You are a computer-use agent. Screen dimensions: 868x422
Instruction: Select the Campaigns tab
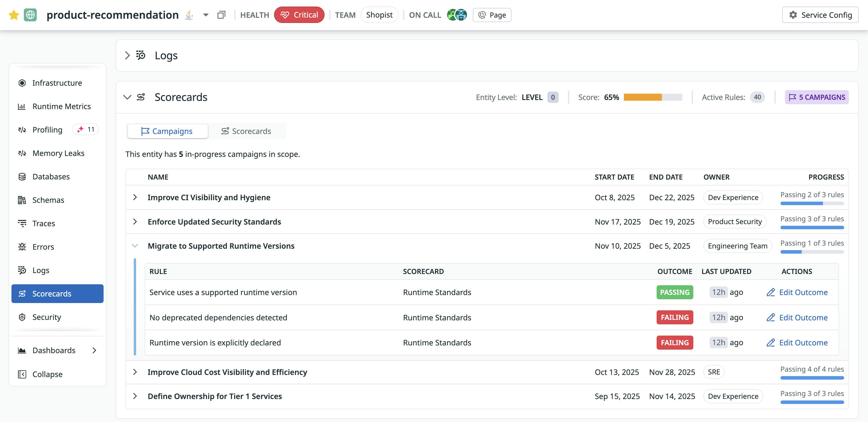(167, 131)
